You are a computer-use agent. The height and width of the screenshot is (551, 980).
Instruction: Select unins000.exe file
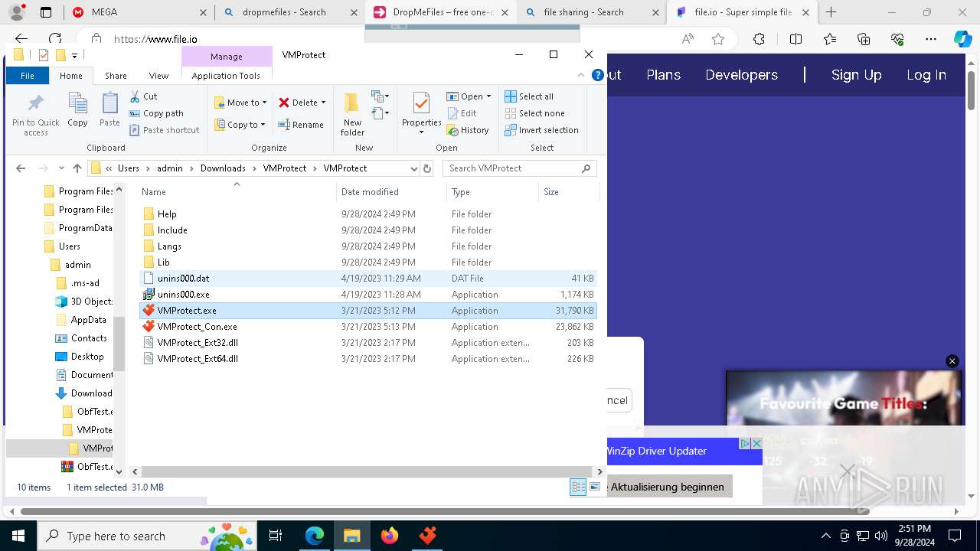click(367, 295)
